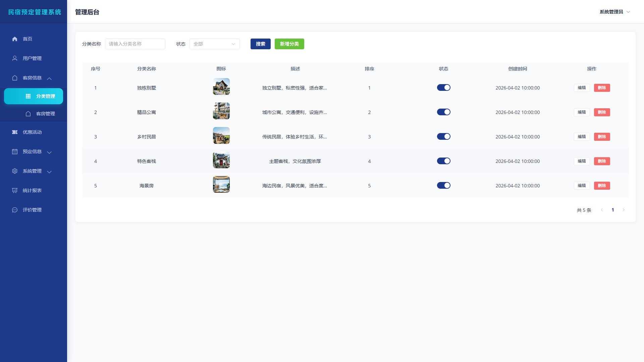644x362 pixels.
Task: Click the home icon beside 首页
Action: tap(15, 39)
